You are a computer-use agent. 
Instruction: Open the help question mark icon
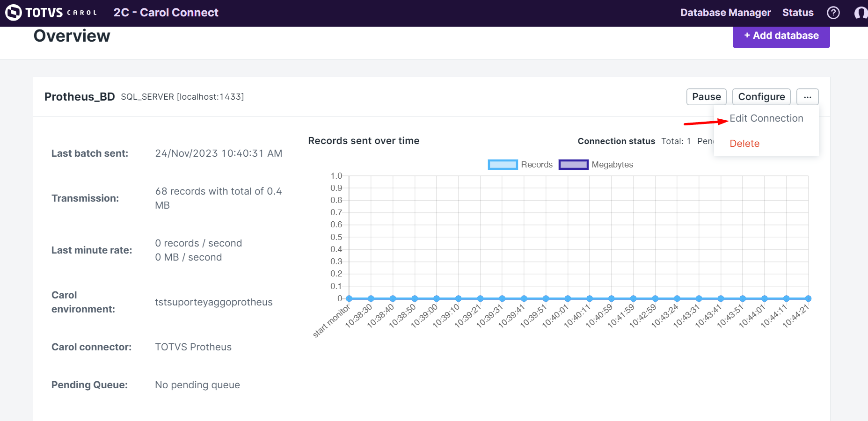[x=833, y=13]
